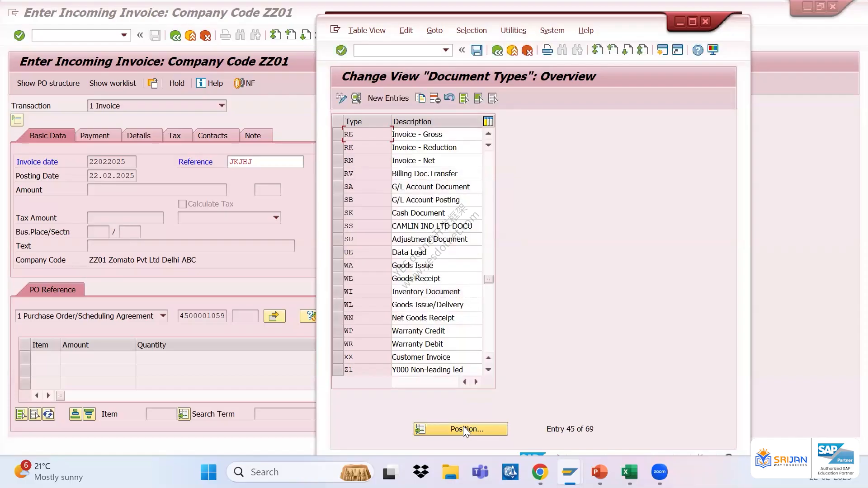The image size is (868, 488).
Task: Switch to the Payment tab
Action: click(x=94, y=136)
